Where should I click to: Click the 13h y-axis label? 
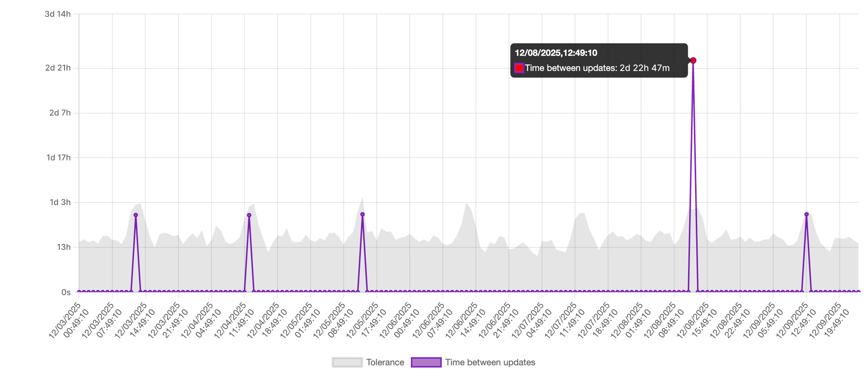(x=64, y=247)
